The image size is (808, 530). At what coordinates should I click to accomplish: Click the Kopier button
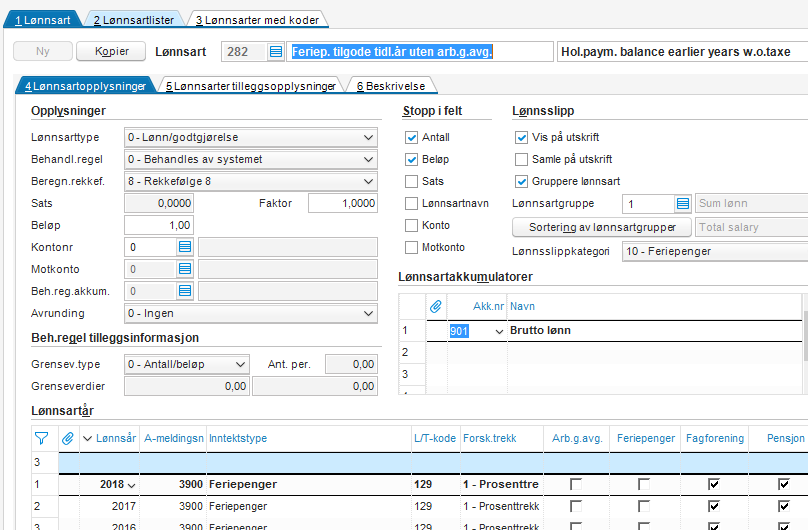click(x=112, y=51)
